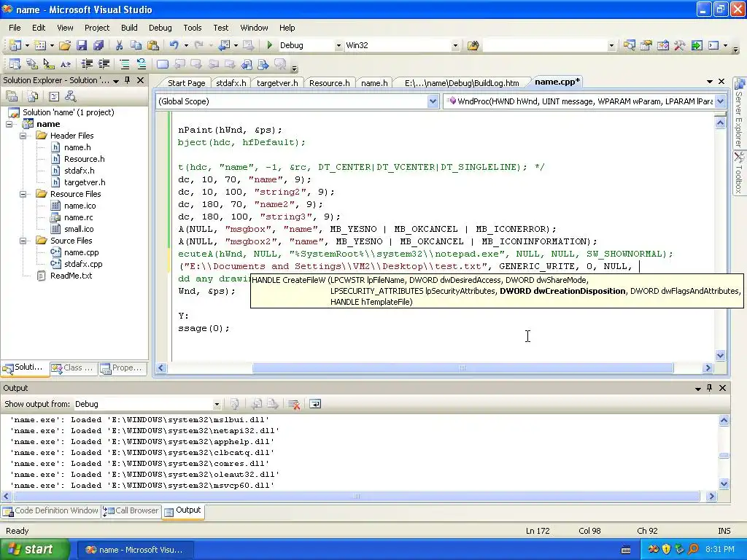Comment out the selected lines icon
Screen dimensions: 747x560
(124, 64)
